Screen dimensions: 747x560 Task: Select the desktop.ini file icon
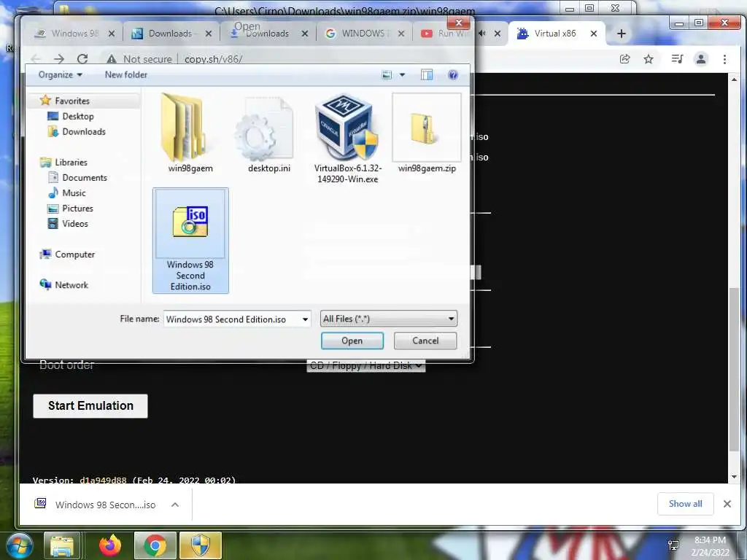pyautogui.click(x=264, y=130)
